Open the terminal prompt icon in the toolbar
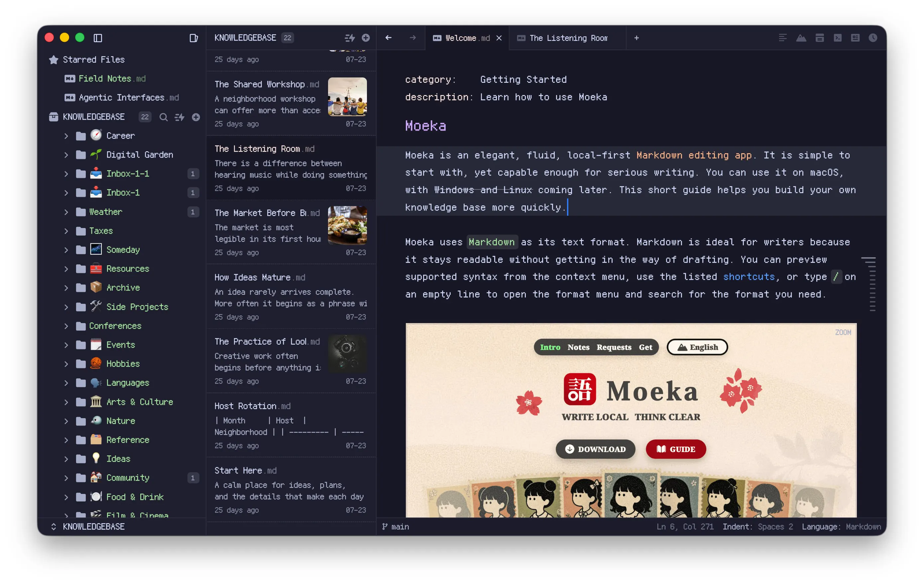The image size is (924, 585). (838, 38)
